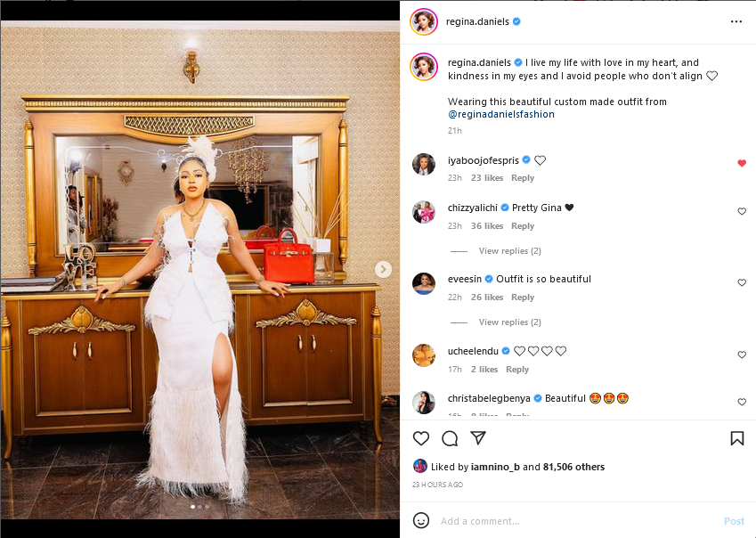The width and height of the screenshot is (756, 538).
Task: Go to next photo arrow
Action: (383, 270)
